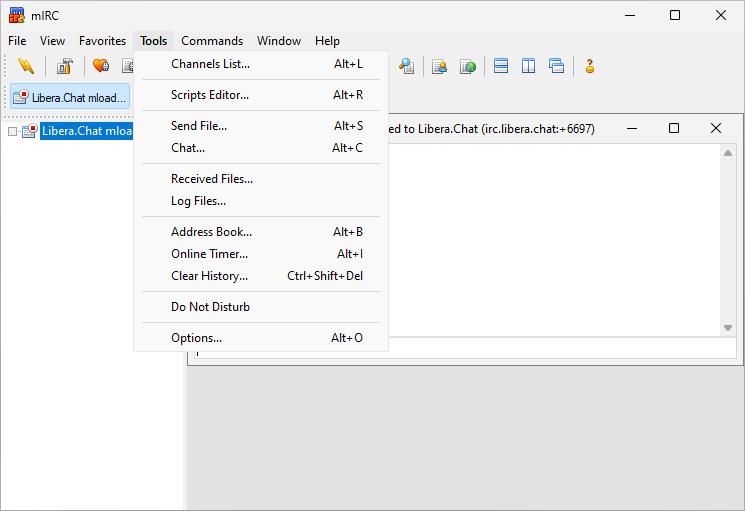Screen dimensions: 745x511
Task: Click the Favorites heart toolbar icon
Action: [100, 67]
